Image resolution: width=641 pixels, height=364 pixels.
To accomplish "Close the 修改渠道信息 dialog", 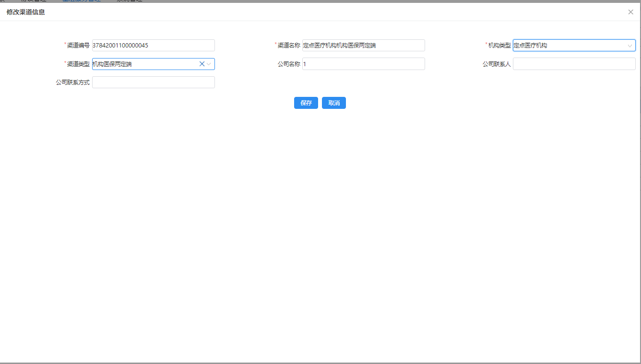I will 630,12.
